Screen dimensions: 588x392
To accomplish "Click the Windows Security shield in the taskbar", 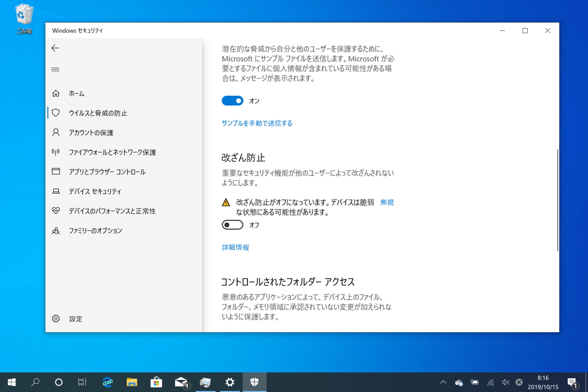I will tap(254, 382).
